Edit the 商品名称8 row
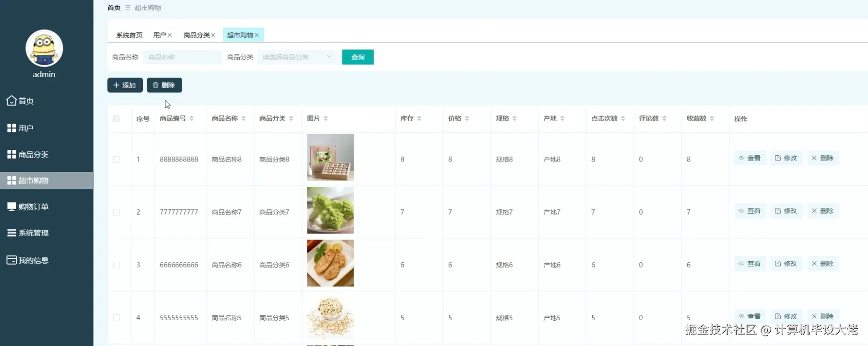Screen dimensions: 868x346 click(x=786, y=158)
